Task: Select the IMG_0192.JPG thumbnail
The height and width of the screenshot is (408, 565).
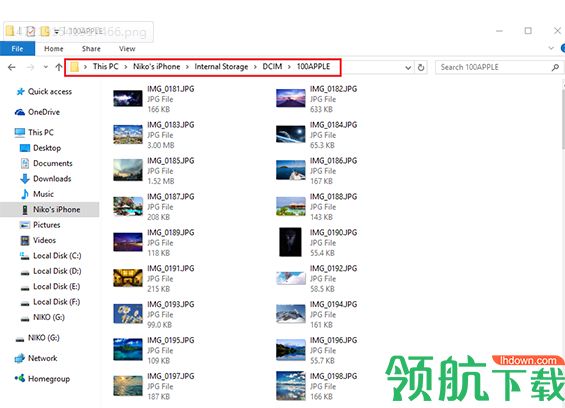Action: (x=290, y=278)
